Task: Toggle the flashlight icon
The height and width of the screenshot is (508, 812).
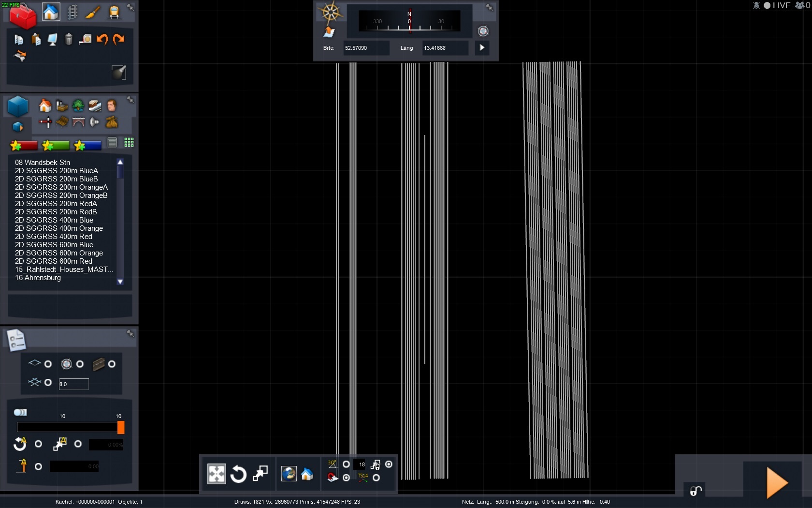Action: (119, 72)
